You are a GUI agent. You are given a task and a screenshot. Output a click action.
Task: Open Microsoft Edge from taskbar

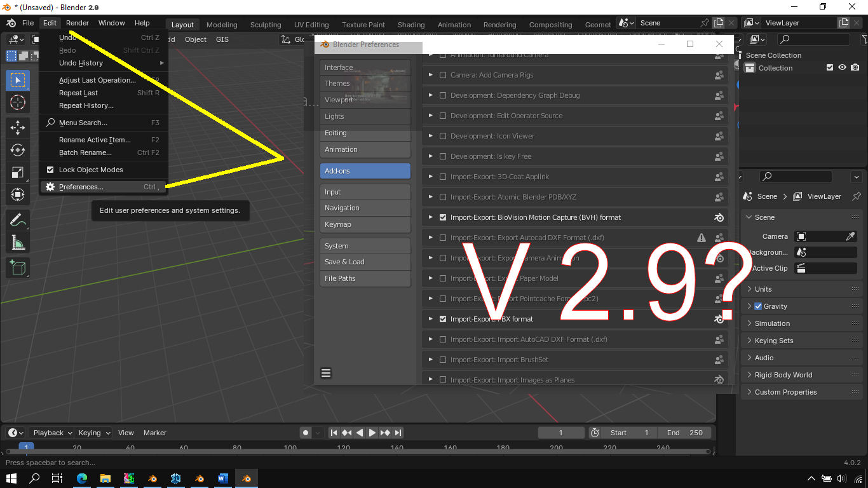[82, 478]
